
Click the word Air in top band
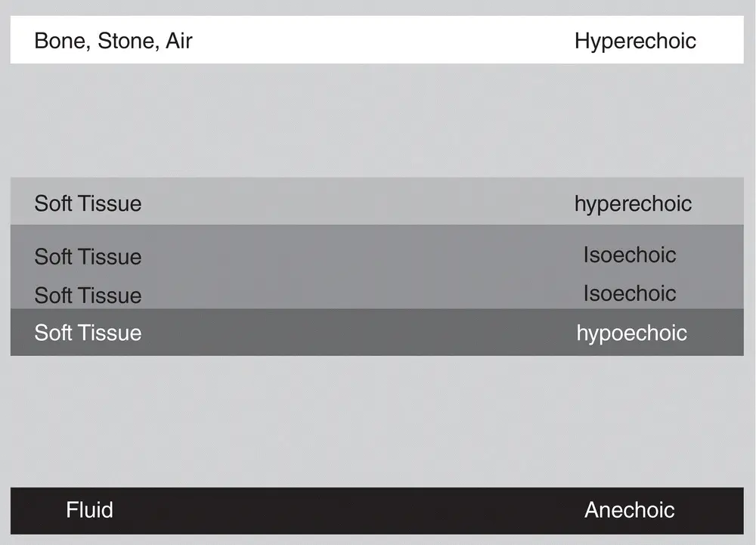tap(178, 40)
